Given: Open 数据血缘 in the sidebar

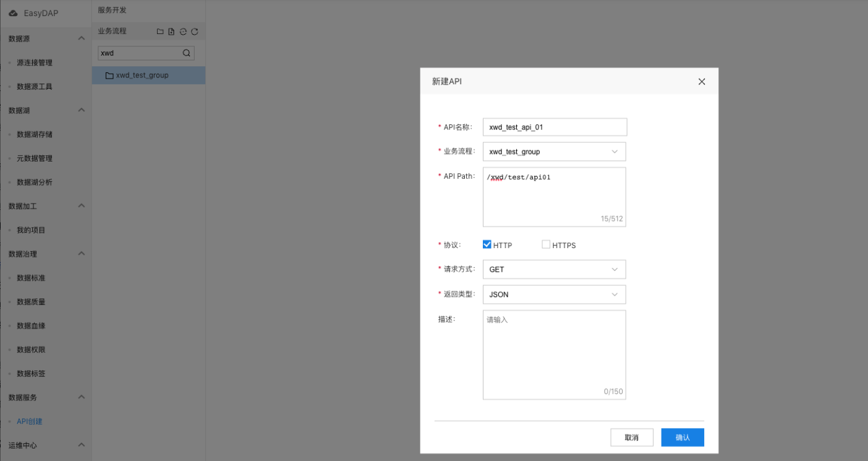Looking at the screenshot, I should point(31,325).
